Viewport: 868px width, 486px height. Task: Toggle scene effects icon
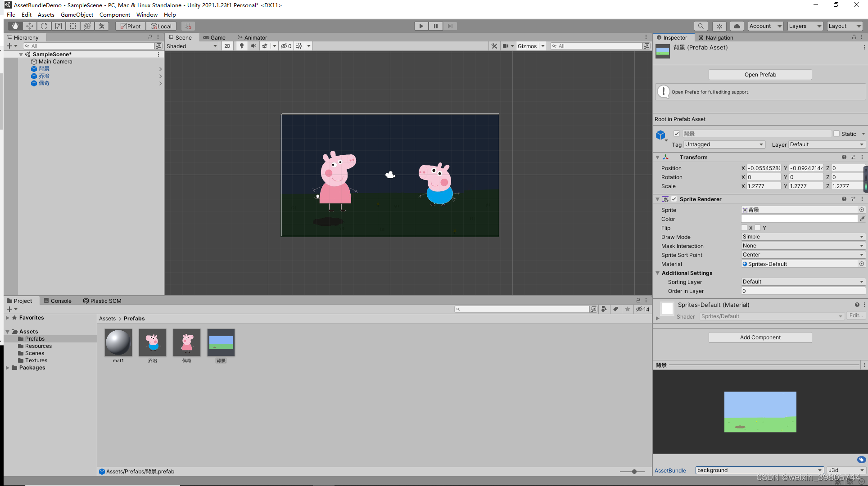tap(265, 46)
